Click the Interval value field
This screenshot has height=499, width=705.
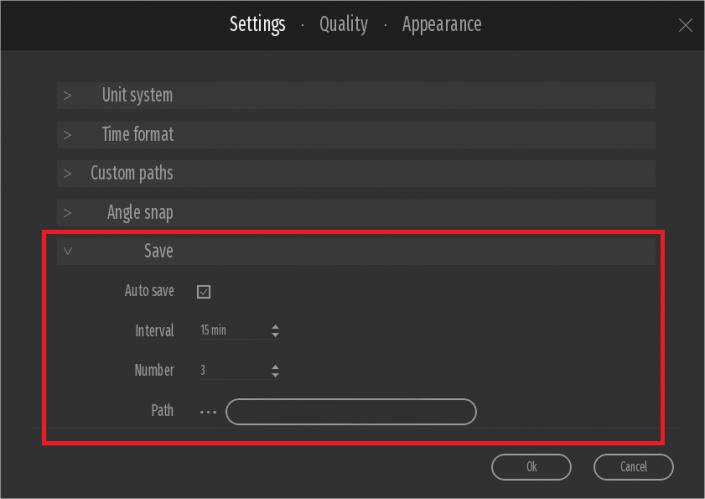pos(230,330)
